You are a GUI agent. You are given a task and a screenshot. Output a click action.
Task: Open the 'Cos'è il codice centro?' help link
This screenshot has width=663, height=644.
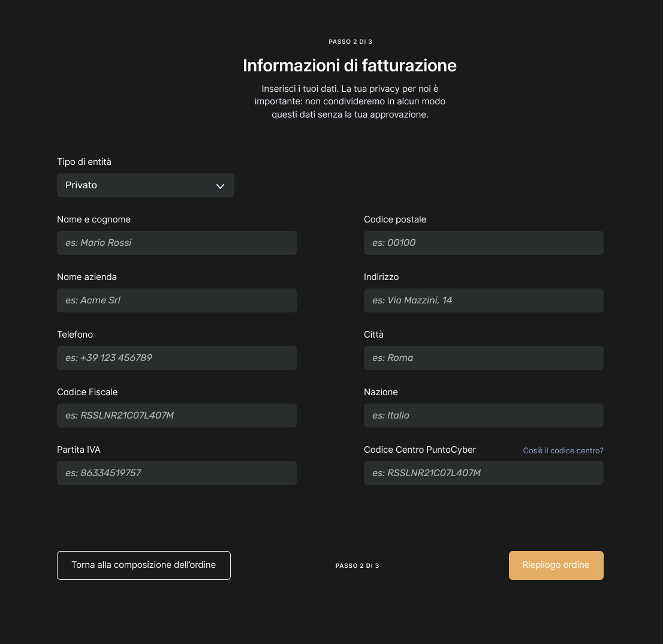pyautogui.click(x=563, y=450)
